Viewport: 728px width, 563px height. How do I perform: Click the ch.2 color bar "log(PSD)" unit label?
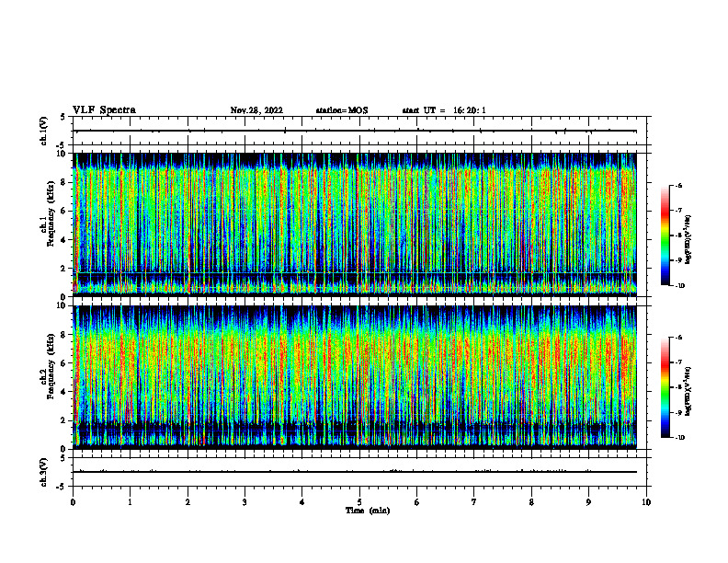688,392
